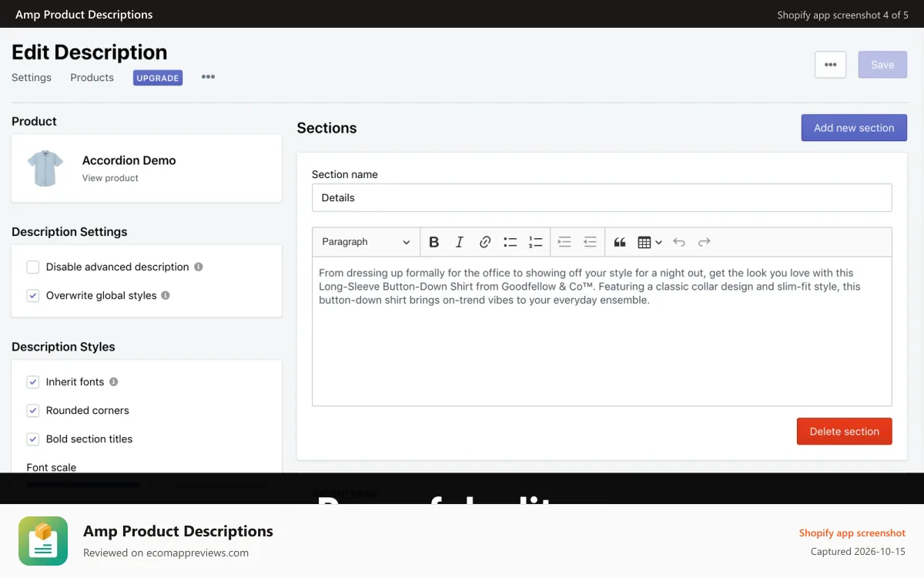Insert a link with the link icon
924x578 pixels.
coord(485,242)
